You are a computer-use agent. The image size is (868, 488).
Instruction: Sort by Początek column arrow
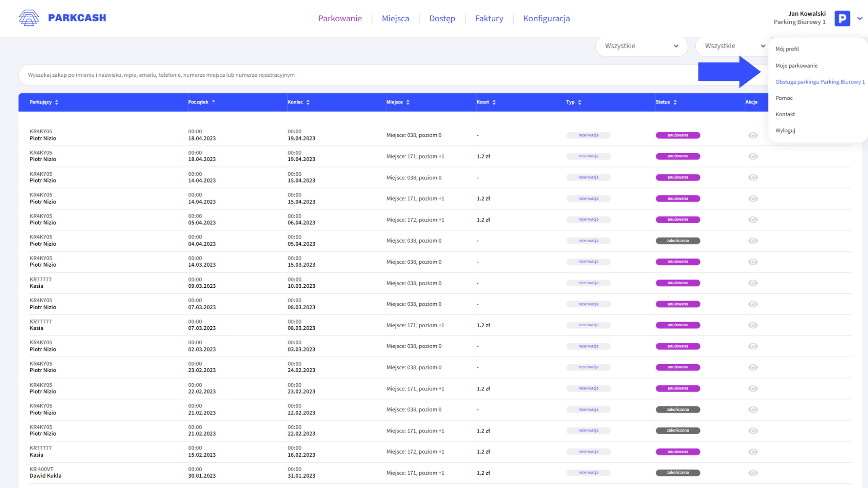click(213, 102)
